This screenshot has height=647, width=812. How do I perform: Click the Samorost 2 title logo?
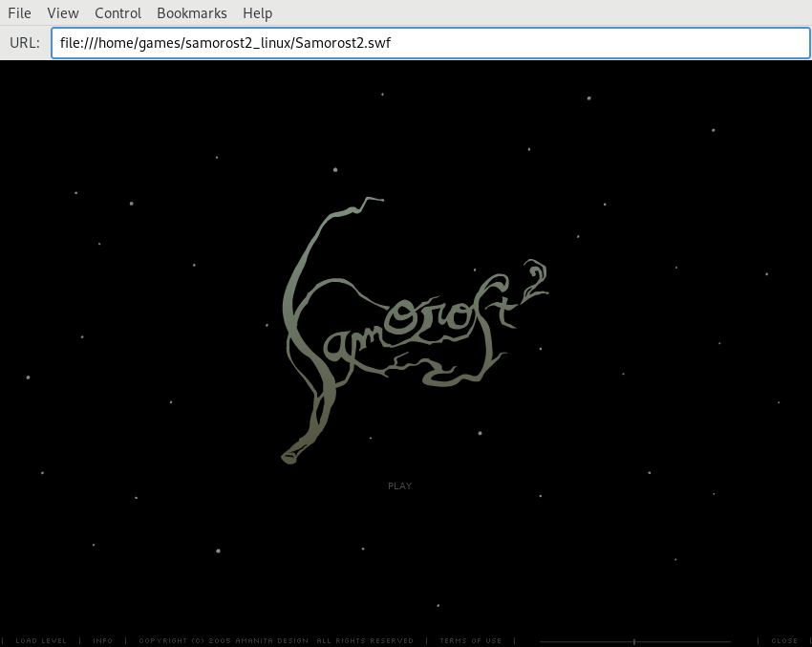click(x=415, y=331)
